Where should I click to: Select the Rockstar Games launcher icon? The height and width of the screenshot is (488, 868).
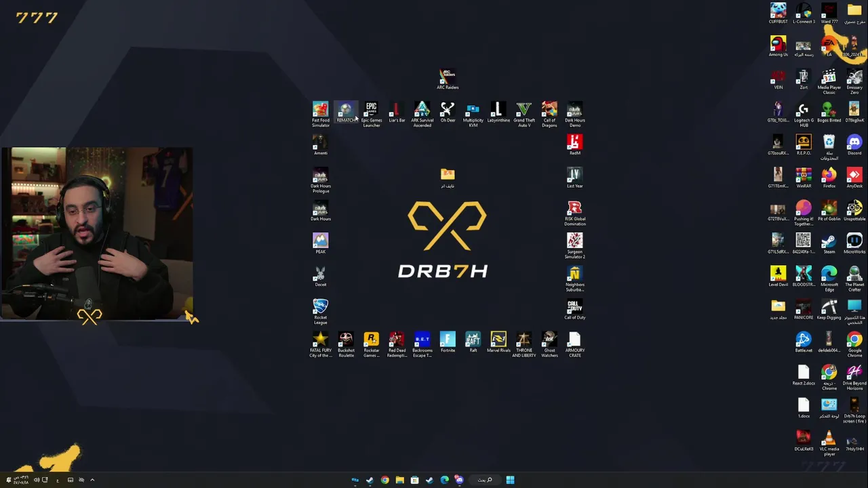(x=372, y=345)
